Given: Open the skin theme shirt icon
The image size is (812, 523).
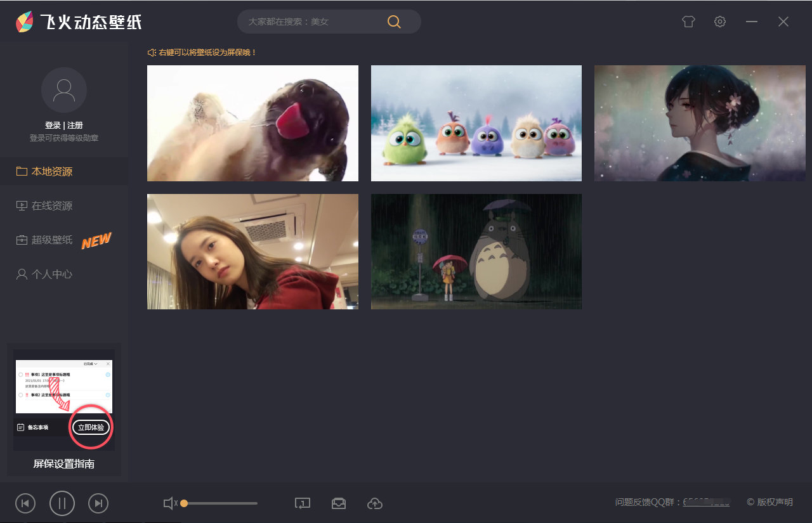Looking at the screenshot, I should click(688, 22).
